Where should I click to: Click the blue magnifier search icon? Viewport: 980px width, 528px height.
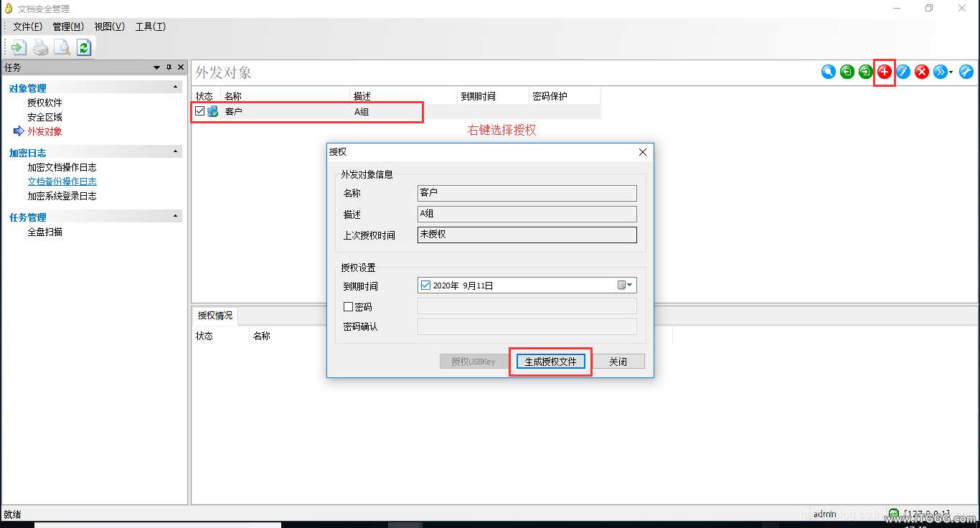pyautogui.click(x=829, y=72)
